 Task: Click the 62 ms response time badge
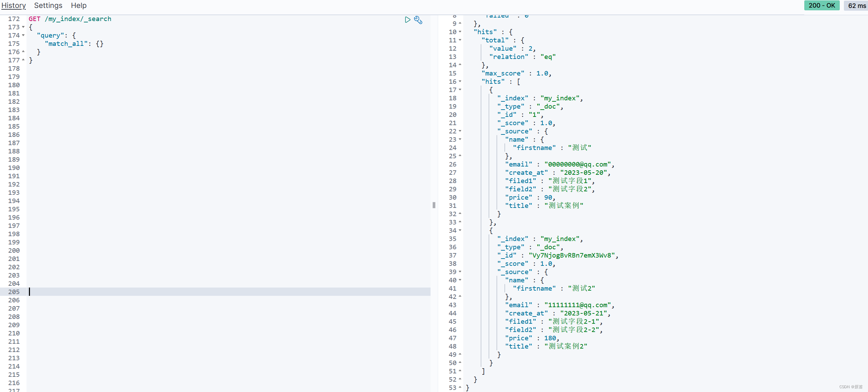(856, 6)
